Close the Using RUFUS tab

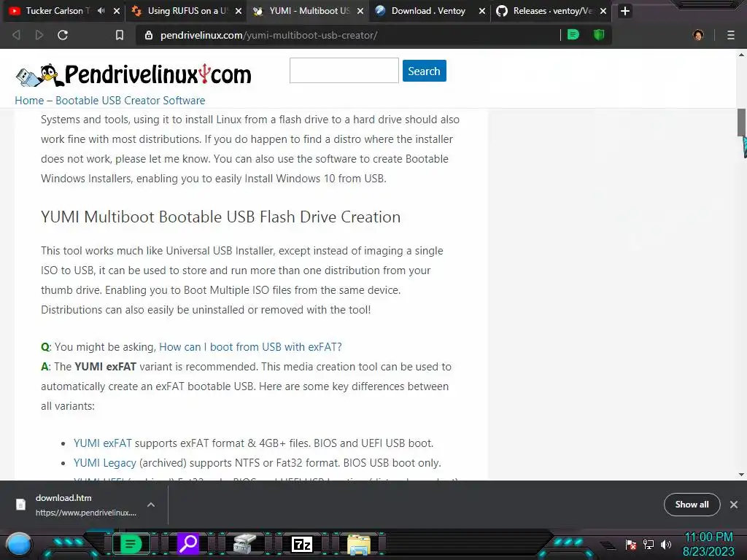tap(239, 11)
